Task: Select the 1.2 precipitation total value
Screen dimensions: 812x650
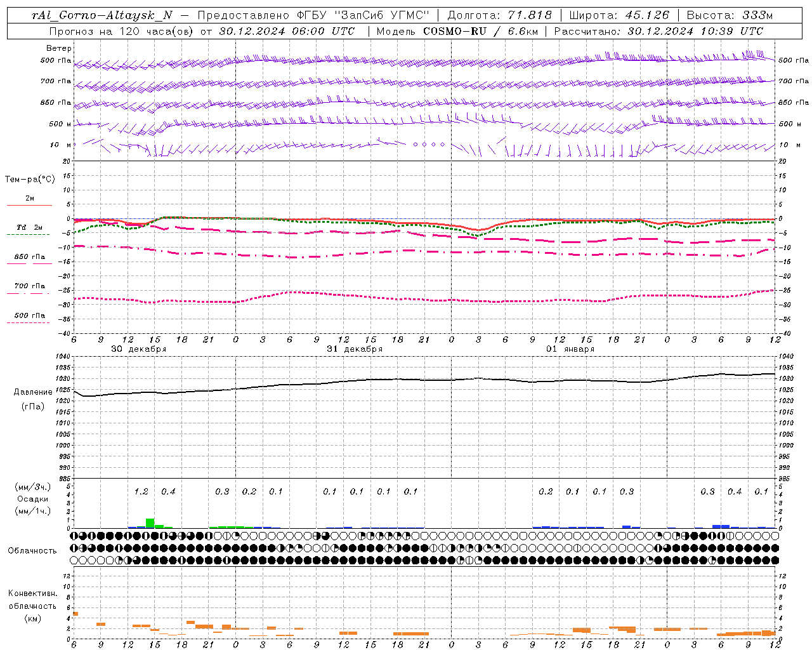Action: (x=141, y=491)
